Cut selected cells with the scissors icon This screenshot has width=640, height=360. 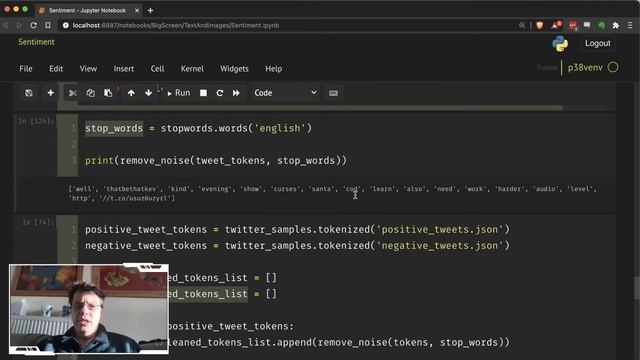(73, 93)
